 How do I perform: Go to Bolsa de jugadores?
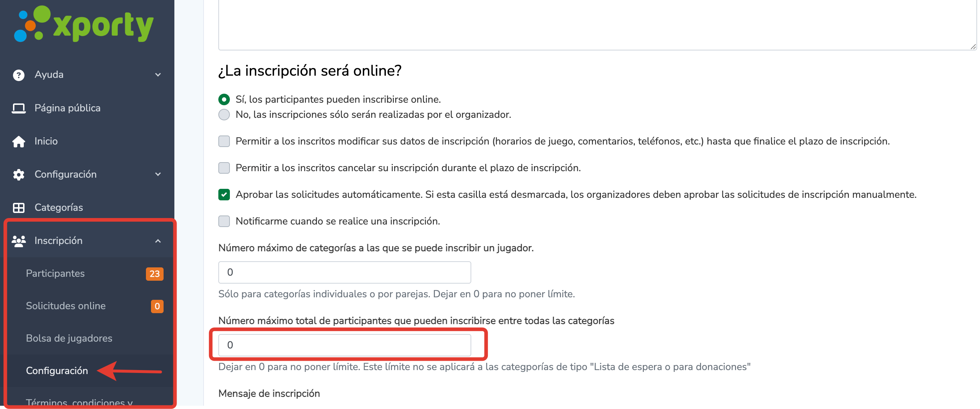click(x=69, y=338)
